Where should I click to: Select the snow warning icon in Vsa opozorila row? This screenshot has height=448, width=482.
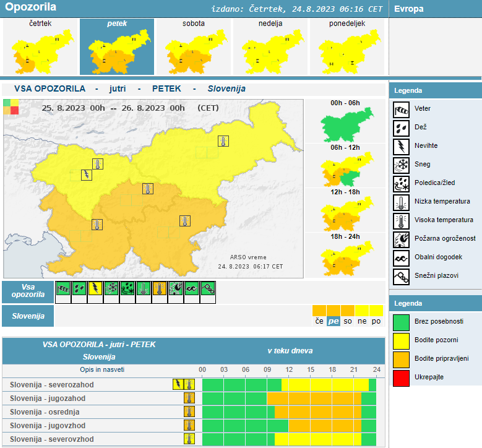[111, 288]
